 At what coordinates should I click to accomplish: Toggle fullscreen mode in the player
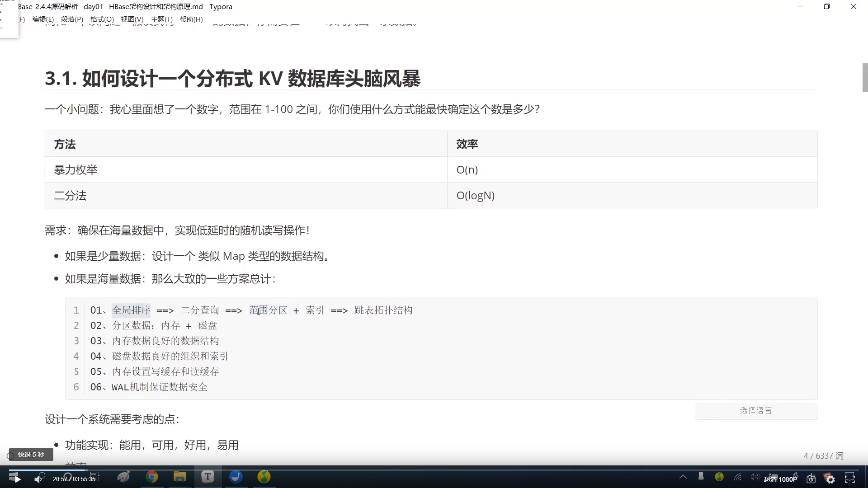click(850, 478)
